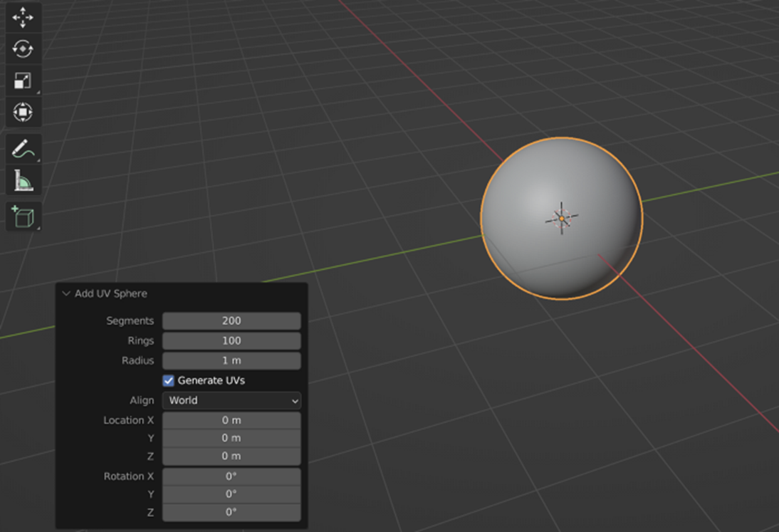This screenshot has height=532, width=779.
Task: Toggle the Generate UVs checkbox
Action: [x=169, y=380]
